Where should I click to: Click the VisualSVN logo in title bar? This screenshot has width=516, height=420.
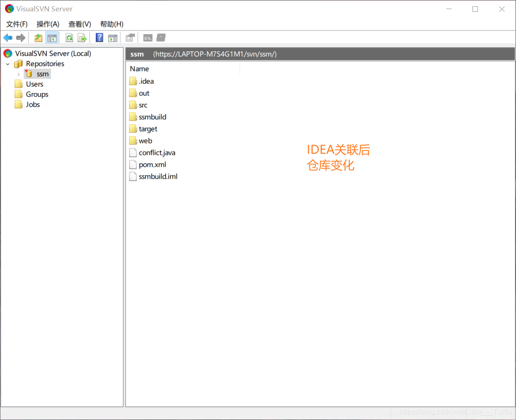(x=9, y=9)
